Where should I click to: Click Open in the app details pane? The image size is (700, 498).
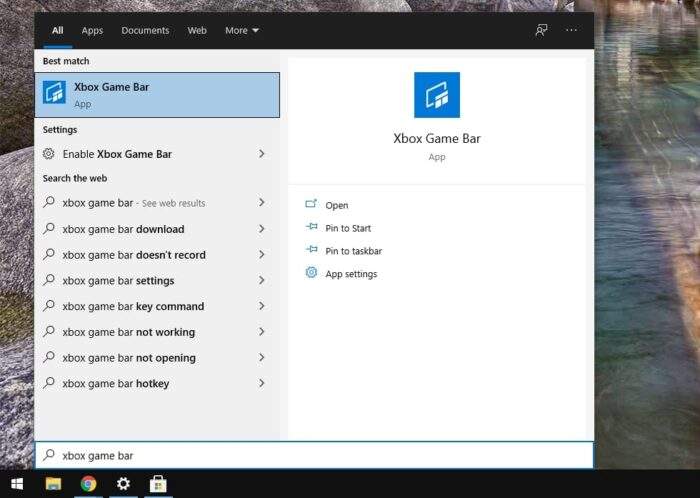(x=337, y=205)
